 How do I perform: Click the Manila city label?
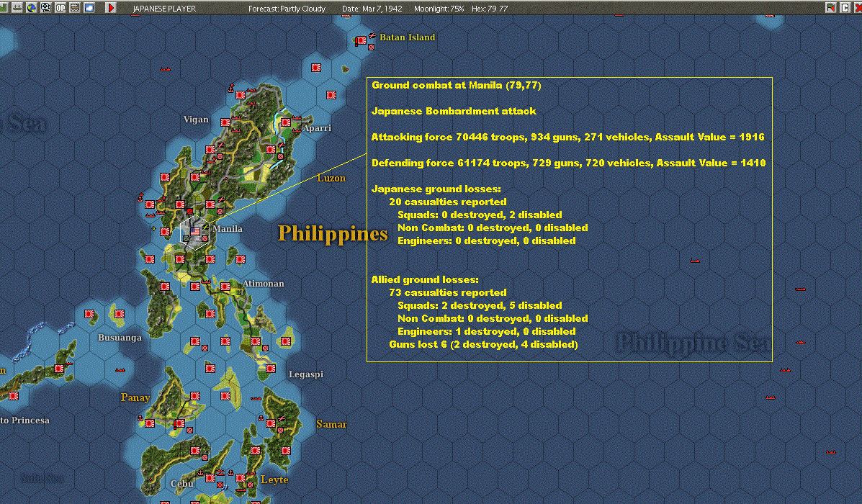pos(228,229)
